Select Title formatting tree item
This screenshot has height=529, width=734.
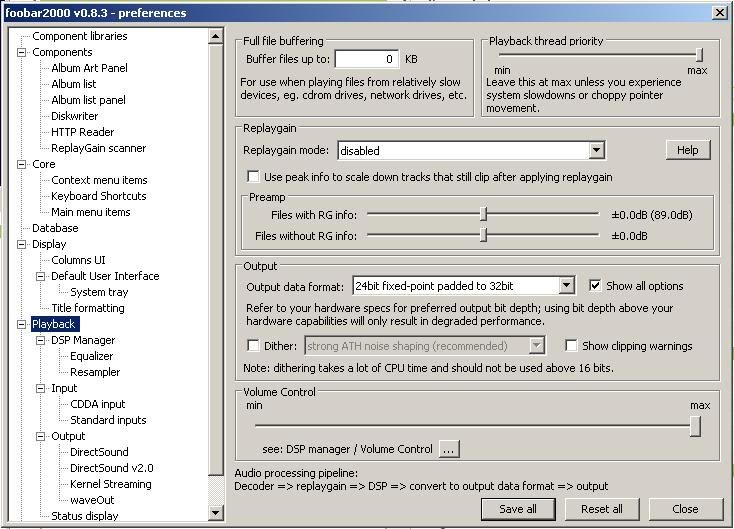[88, 309]
